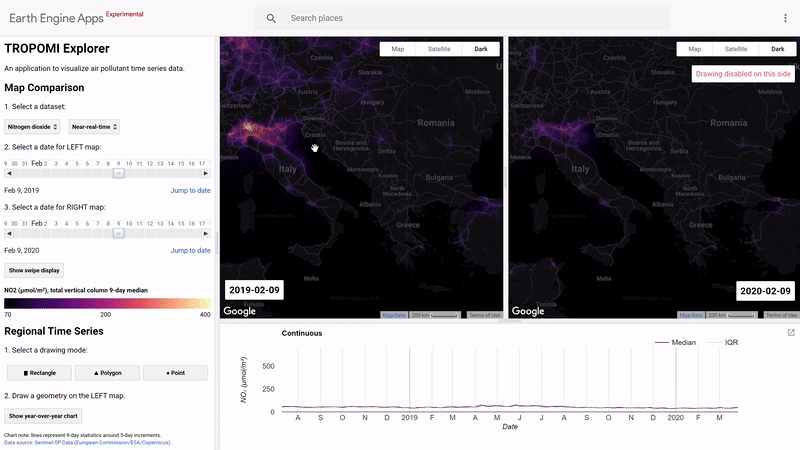800x450 pixels.
Task: Click the search magnifier icon
Action: pos(271,18)
